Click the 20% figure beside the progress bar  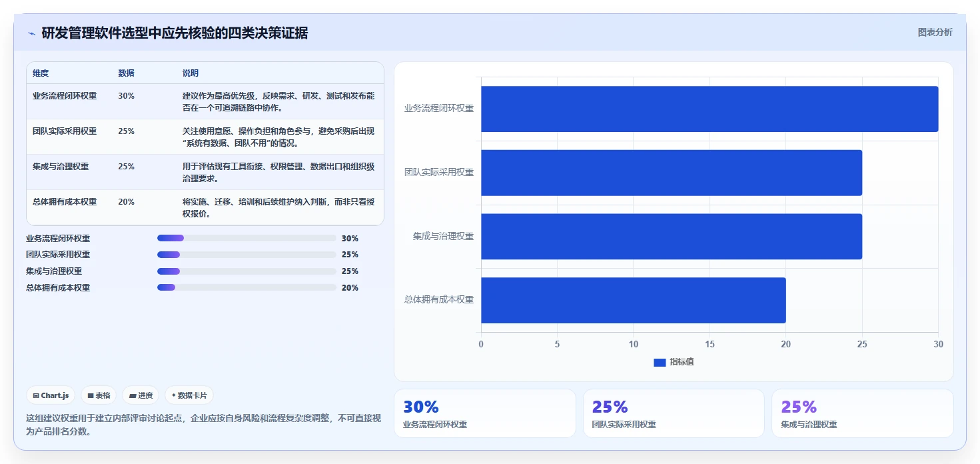click(x=350, y=287)
